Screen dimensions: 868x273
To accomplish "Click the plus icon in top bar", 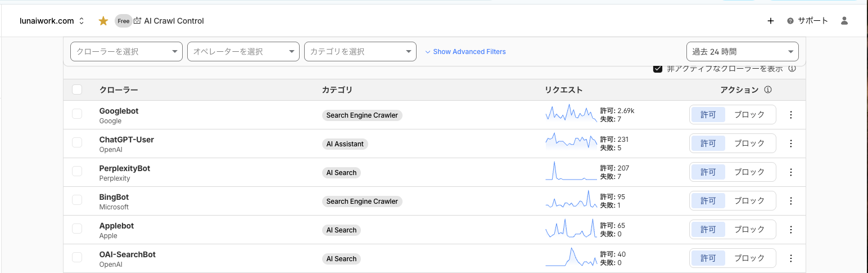I will [x=770, y=21].
